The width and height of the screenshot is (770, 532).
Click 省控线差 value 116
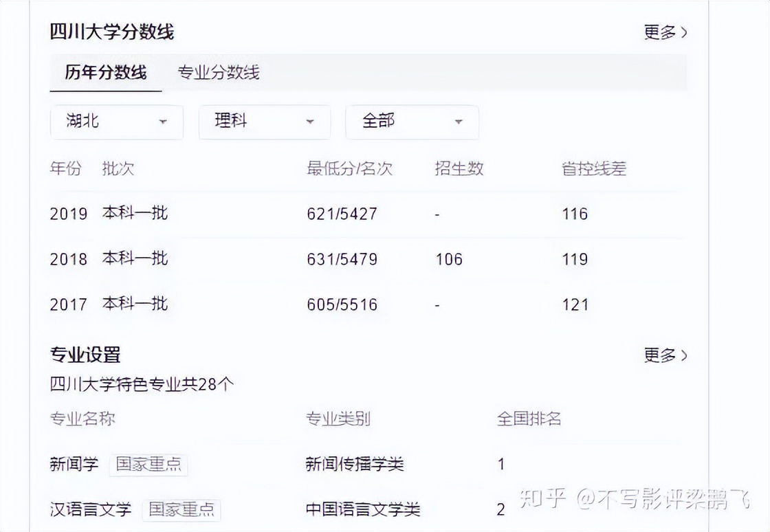[x=575, y=214]
